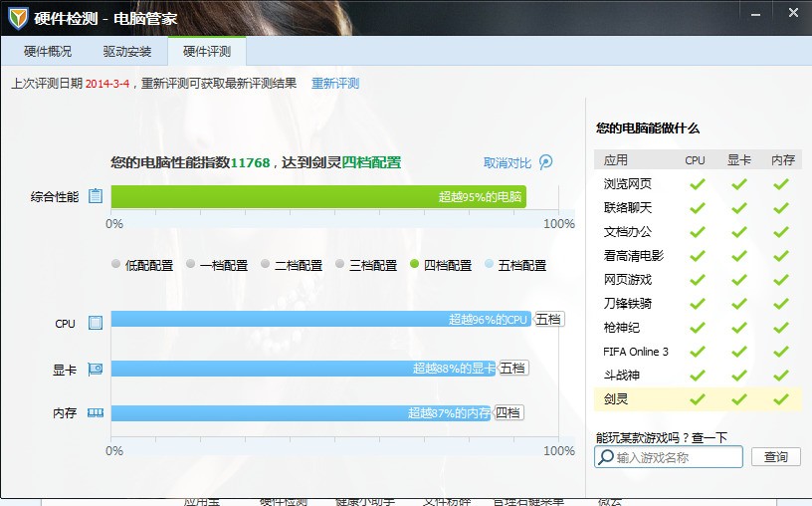The width and height of the screenshot is (812, 506).
Task: Select the 斗战神 row
Action: point(698,375)
